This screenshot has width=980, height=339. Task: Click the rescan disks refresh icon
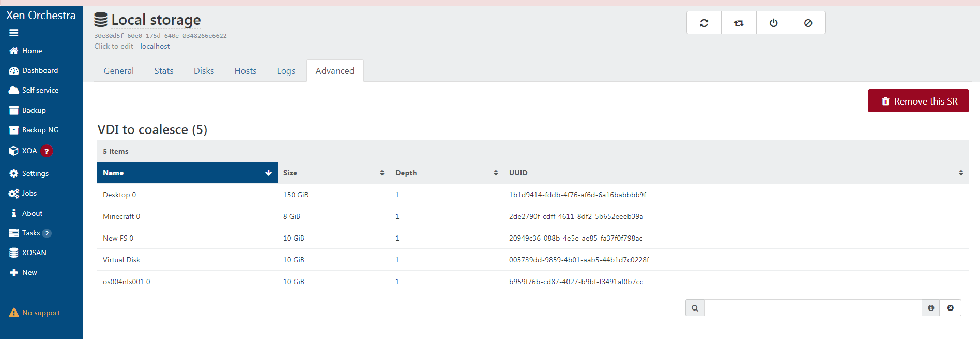(x=704, y=23)
